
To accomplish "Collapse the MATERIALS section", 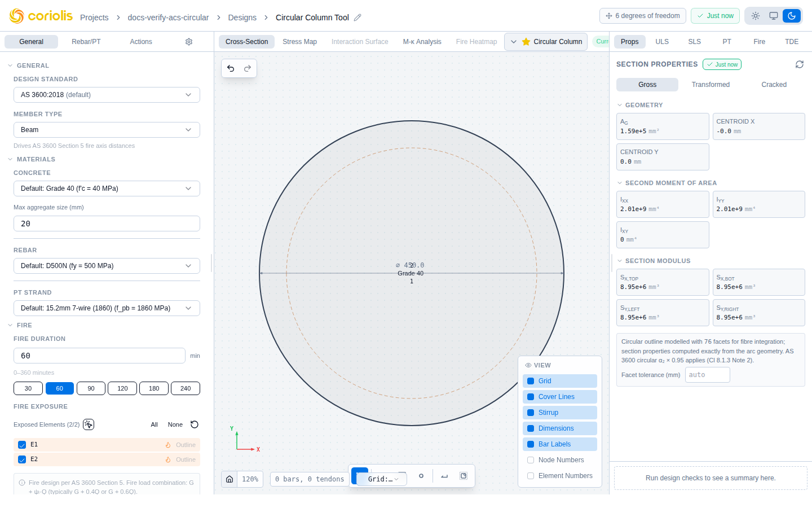I will click(32, 159).
